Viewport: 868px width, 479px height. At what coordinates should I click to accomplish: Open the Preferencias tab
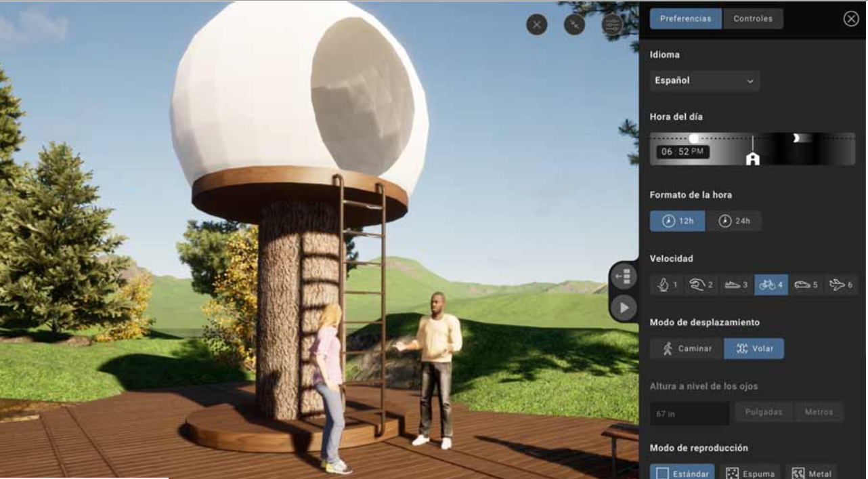click(x=687, y=19)
